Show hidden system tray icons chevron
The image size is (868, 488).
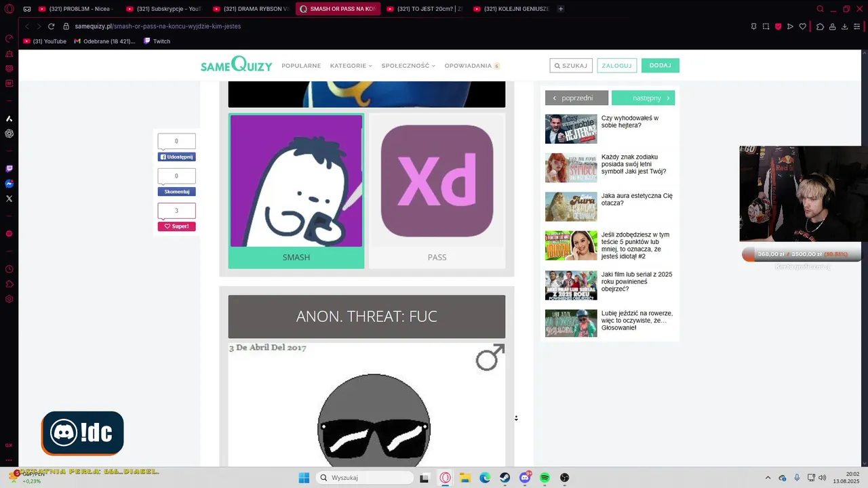coord(768,478)
